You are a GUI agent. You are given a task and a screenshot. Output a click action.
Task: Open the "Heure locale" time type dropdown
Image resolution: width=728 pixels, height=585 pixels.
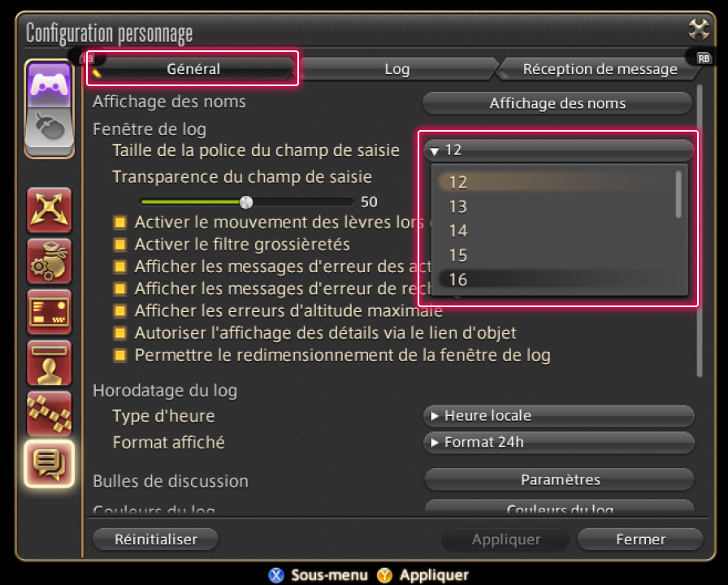point(558,416)
